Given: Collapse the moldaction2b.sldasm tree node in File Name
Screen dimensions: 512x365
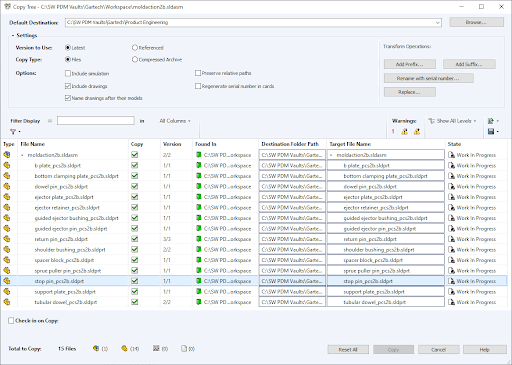Looking at the screenshot, I should coord(22,155).
